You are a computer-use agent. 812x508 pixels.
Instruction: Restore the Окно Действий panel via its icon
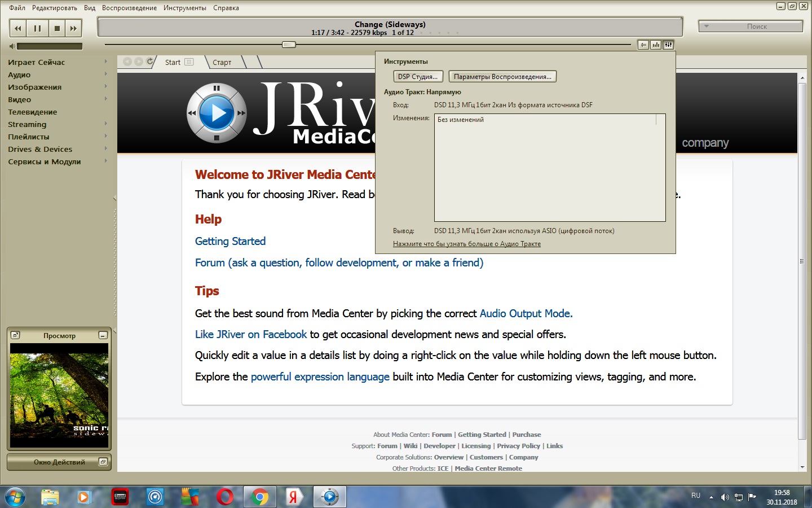pos(103,462)
